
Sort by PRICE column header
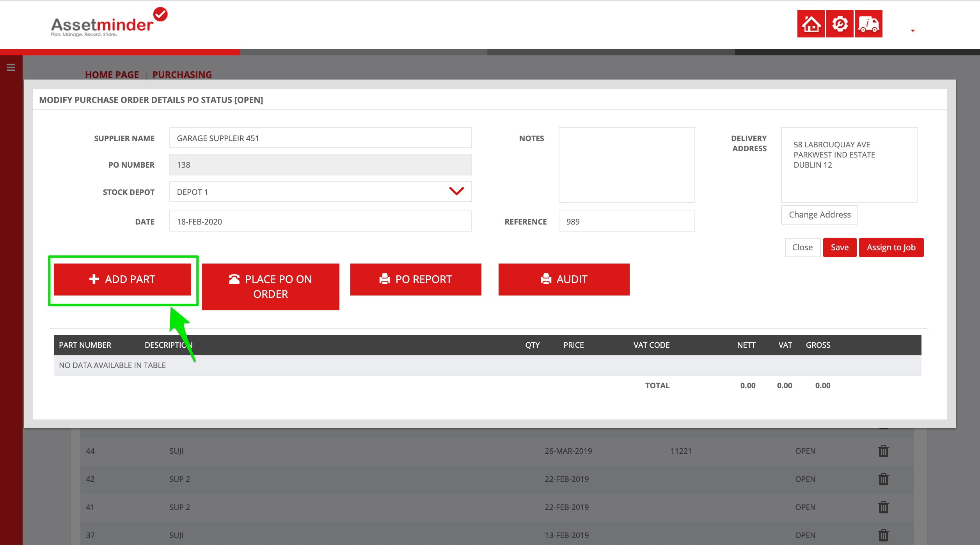tap(573, 345)
